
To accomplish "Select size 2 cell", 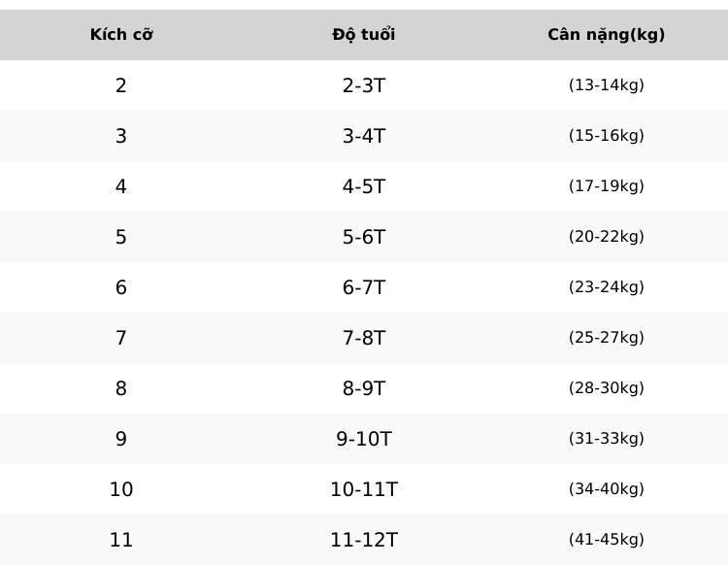I will pyautogui.click(x=121, y=85).
